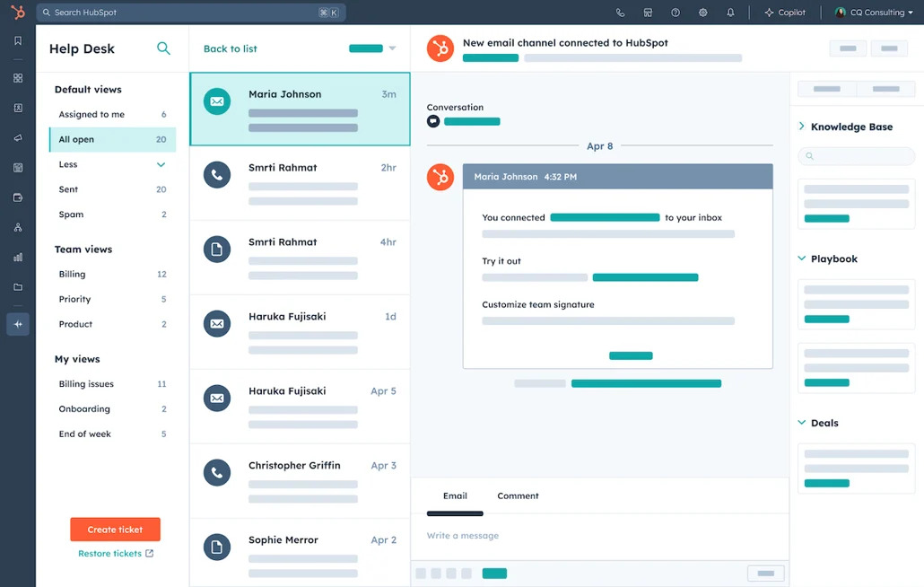Click the Create ticket button

pyautogui.click(x=115, y=529)
